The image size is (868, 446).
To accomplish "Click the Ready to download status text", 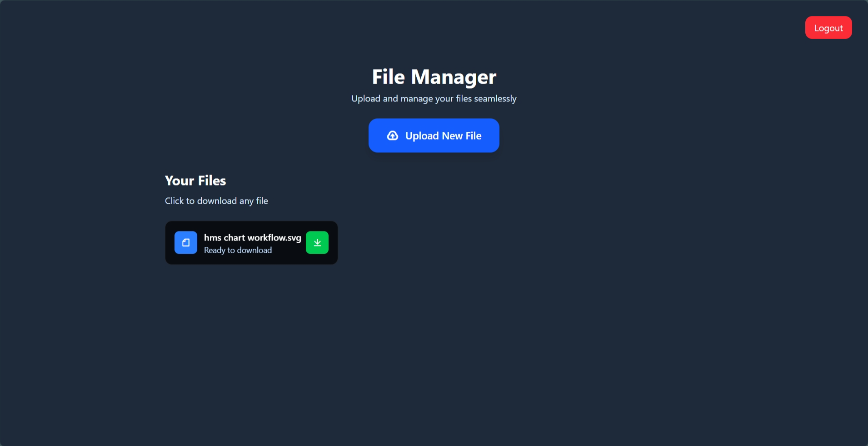I will (x=238, y=251).
